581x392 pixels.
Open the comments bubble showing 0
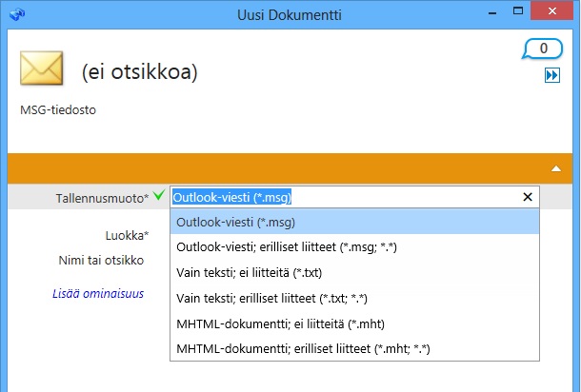click(542, 49)
